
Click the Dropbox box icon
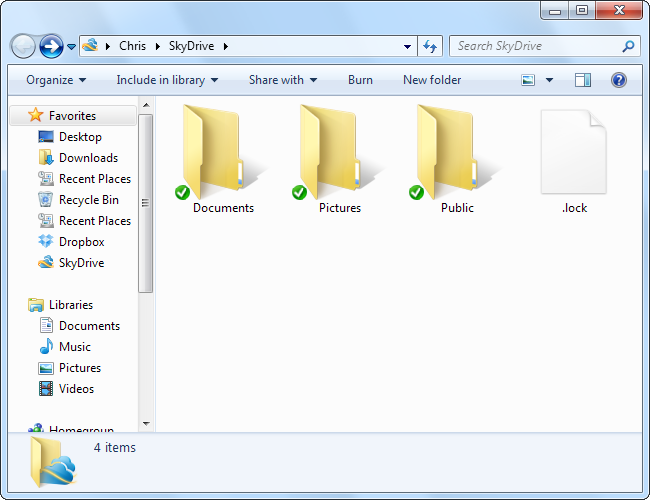46,241
